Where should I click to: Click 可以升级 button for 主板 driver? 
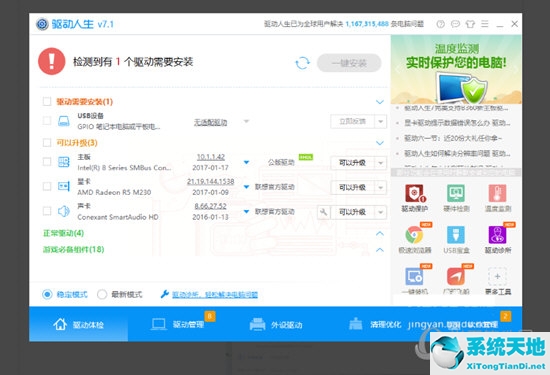coord(353,163)
